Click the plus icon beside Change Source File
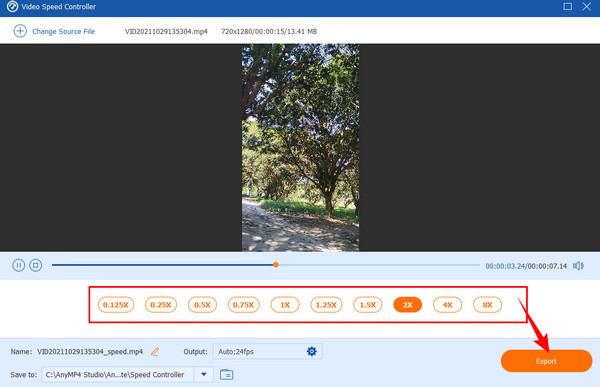The image size is (600, 387). pyautogui.click(x=20, y=31)
